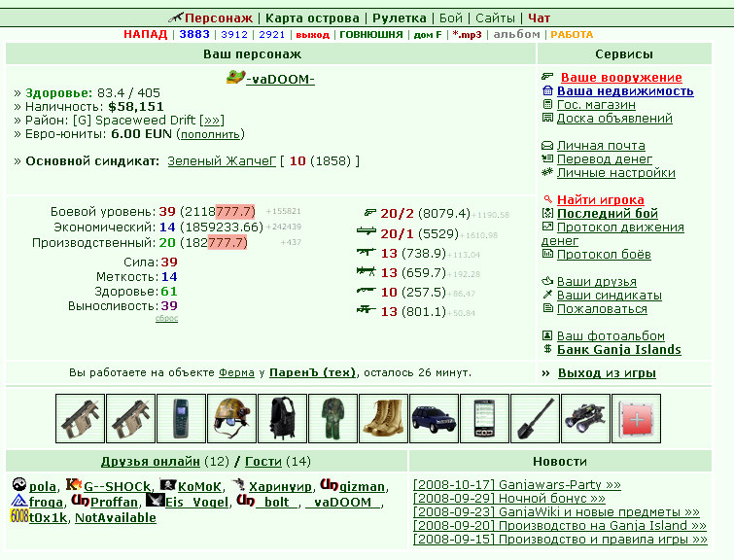Click the rifle icon beside Персонаж menu
The height and width of the screenshot is (560, 734).
tap(176, 17)
